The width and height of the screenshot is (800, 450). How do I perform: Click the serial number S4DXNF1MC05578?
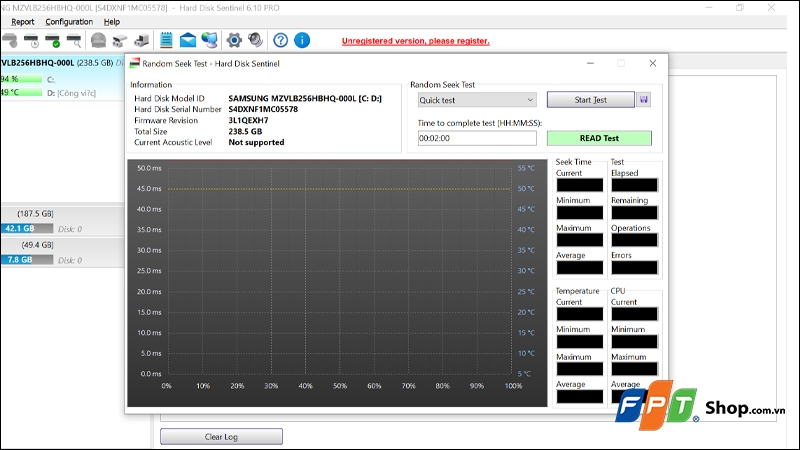pos(263,109)
